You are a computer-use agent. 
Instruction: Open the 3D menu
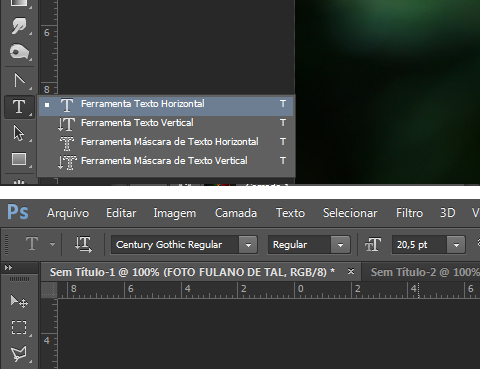pyautogui.click(x=447, y=213)
